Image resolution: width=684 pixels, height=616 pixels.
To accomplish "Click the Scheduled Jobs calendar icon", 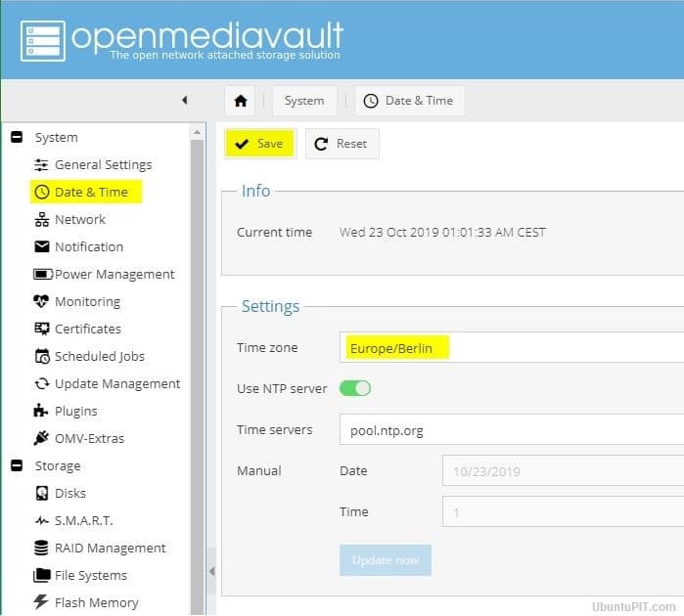I will click(x=42, y=357).
